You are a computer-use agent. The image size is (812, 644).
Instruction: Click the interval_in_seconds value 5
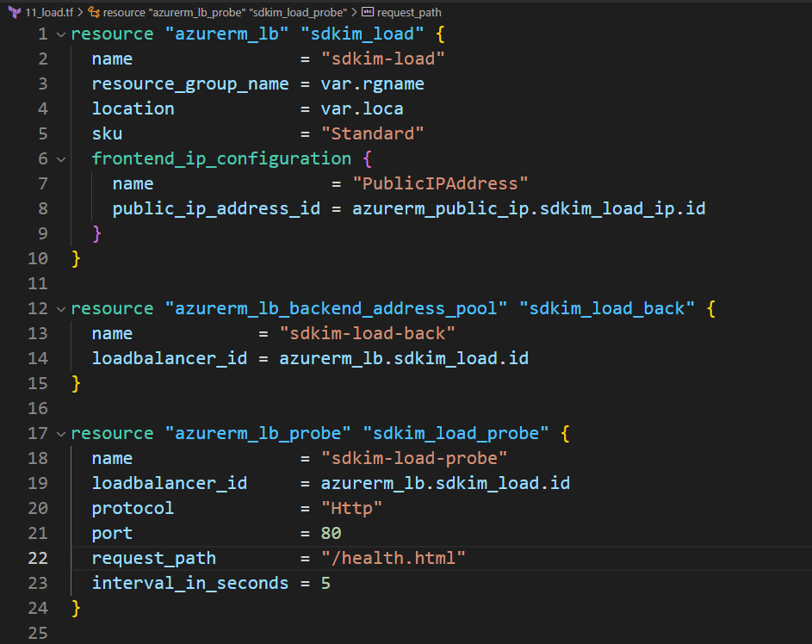[325, 583]
